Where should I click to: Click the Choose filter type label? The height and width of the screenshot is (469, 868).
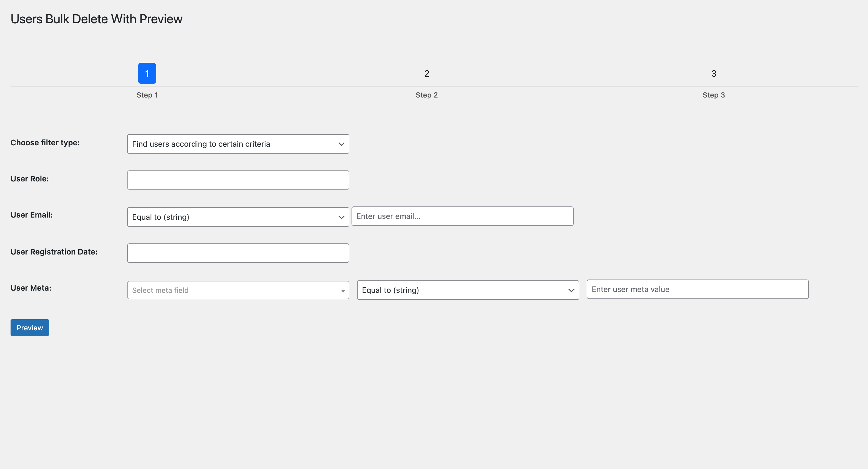(x=45, y=143)
